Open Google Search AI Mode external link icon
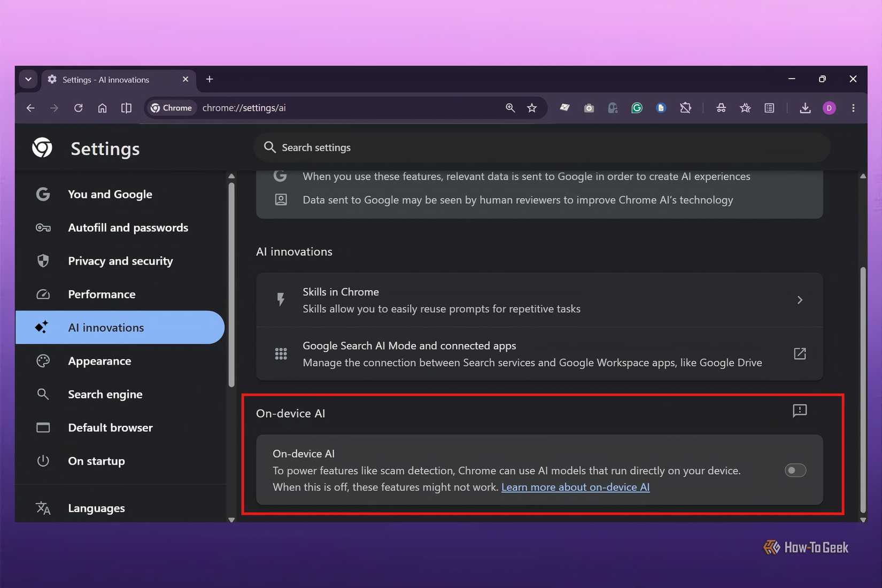 point(800,354)
